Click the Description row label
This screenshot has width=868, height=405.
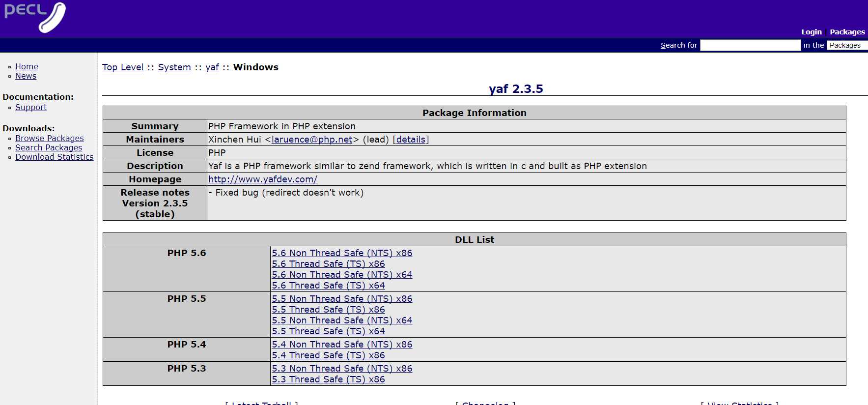(x=155, y=166)
